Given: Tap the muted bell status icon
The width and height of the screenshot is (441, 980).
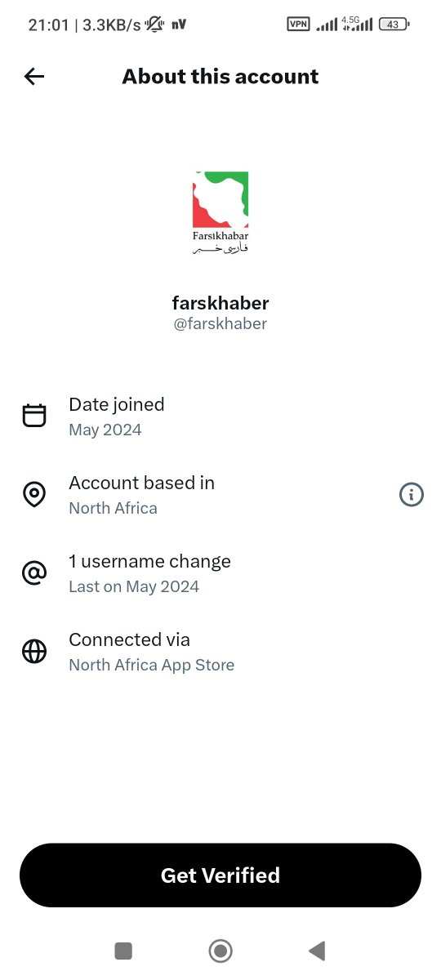Looking at the screenshot, I should (x=154, y=24).
